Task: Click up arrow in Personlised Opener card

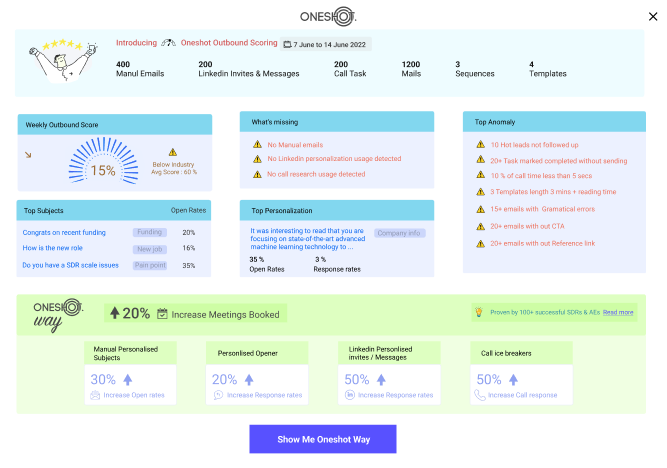Action: (x=249, y=380)
